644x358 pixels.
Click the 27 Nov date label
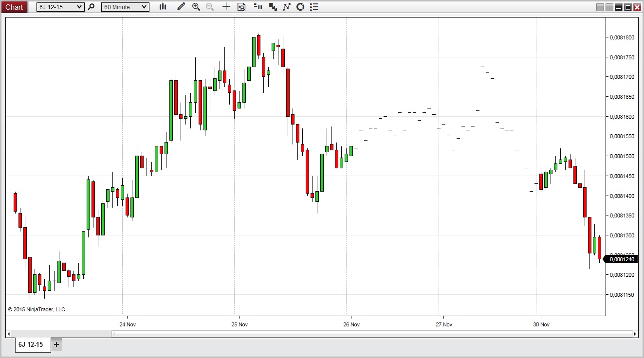[444, 324]
